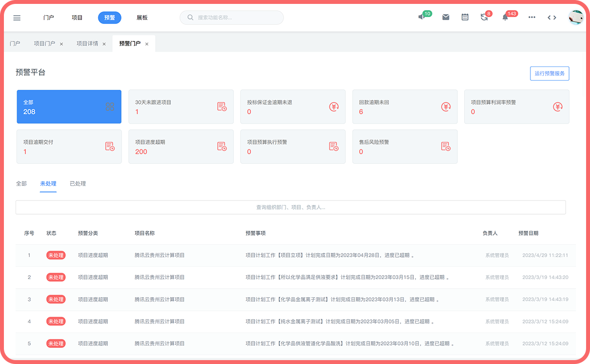This screenshot has width=590, height=364.
Task: Close the 项目详情 tab
Action: (x=104, y=44)
